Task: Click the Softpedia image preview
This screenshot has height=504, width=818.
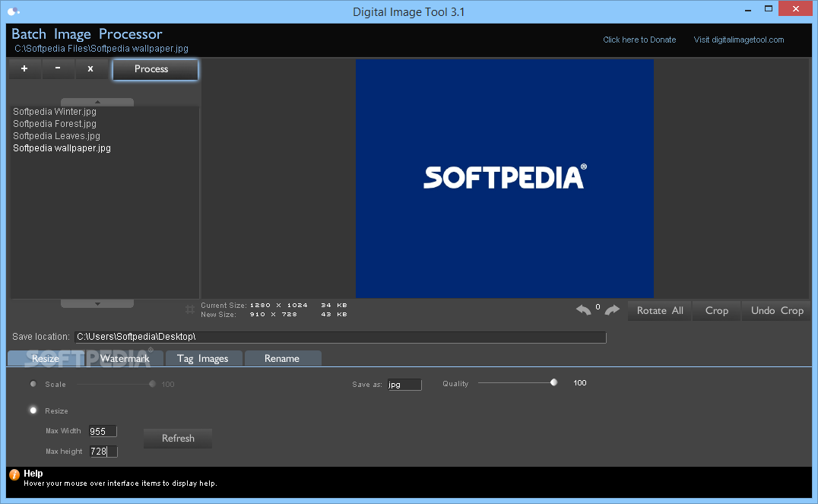Action: (505, 179)
